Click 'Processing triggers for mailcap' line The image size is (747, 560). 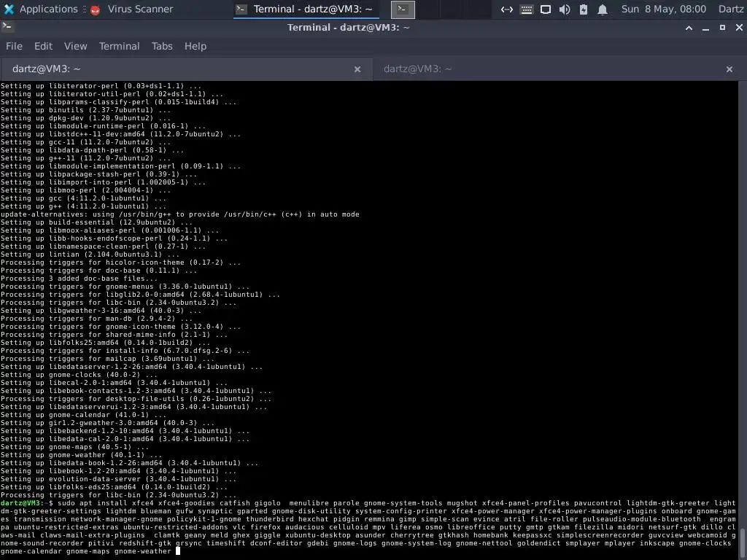(107, 359)
